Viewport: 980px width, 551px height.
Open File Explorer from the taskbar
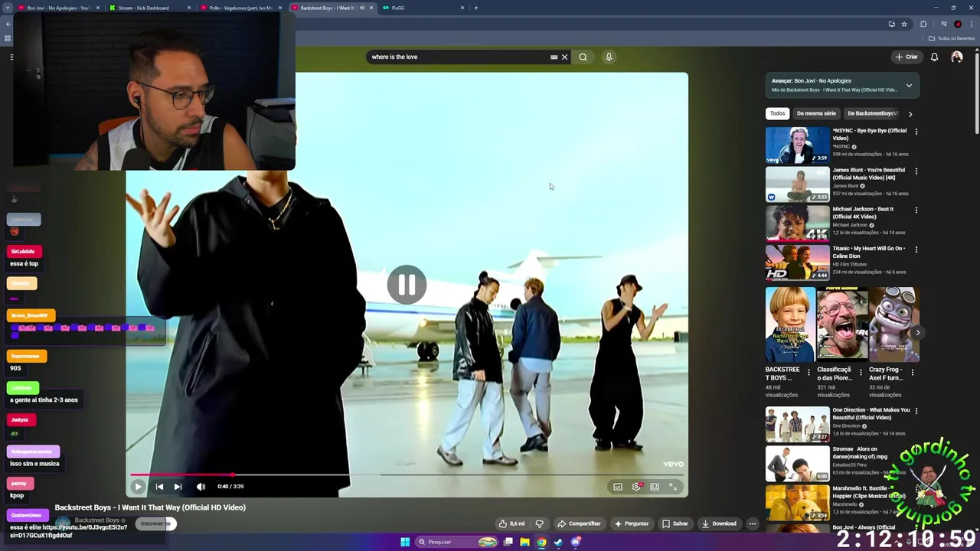pos(524,542)
